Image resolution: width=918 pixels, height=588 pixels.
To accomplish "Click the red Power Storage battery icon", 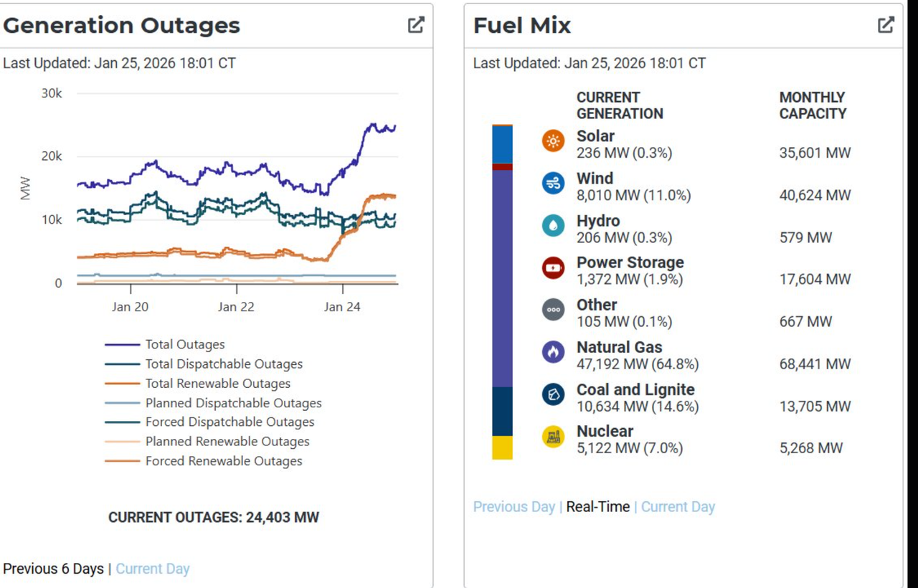I will (553, 268).
